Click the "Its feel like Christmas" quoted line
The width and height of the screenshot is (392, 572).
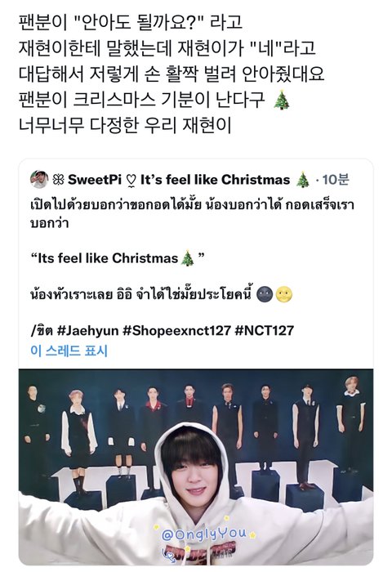118,258
